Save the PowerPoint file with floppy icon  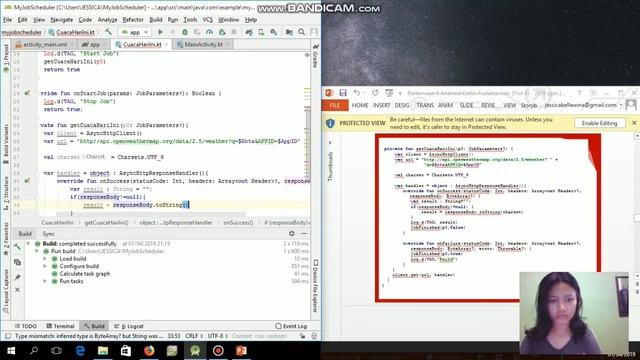tap(343, 93)
